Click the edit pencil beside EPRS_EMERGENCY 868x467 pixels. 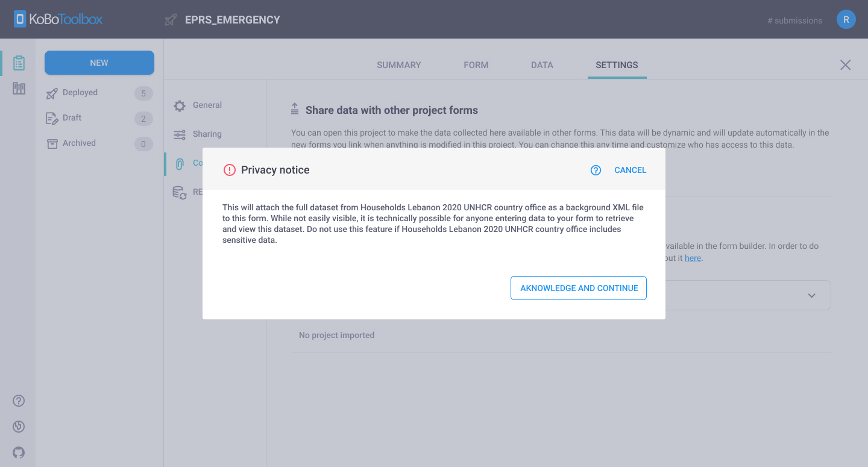tap(170, 19)
